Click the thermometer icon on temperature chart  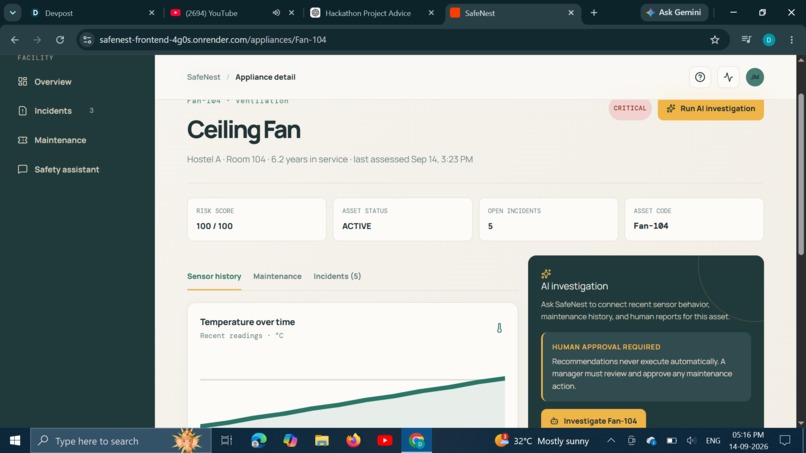(x=499, y=328)
